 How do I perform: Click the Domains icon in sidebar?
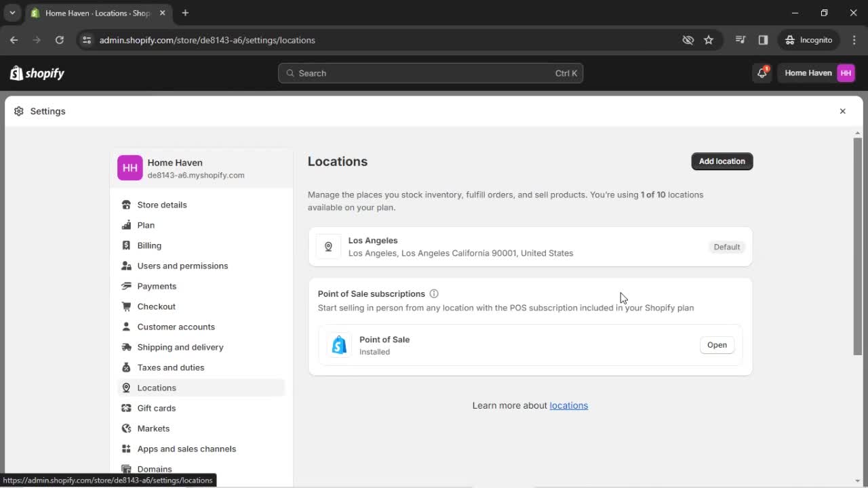coord(126,468)
